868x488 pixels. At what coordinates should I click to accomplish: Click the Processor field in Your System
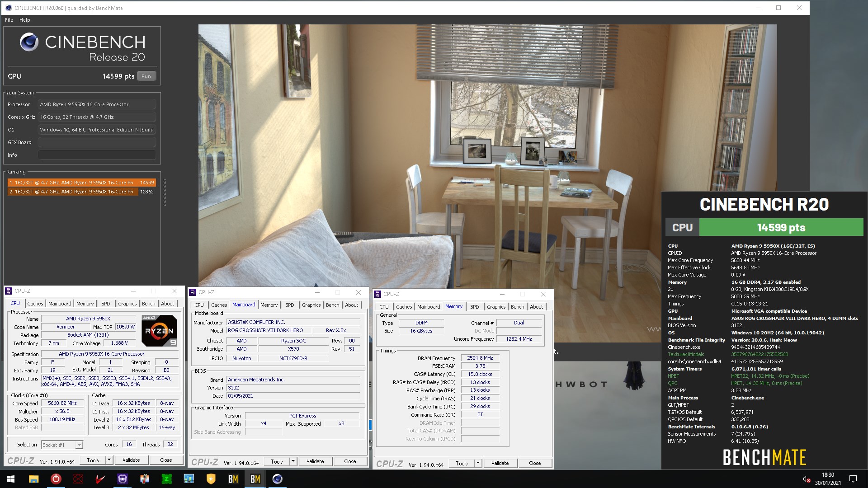pos(97,104)
